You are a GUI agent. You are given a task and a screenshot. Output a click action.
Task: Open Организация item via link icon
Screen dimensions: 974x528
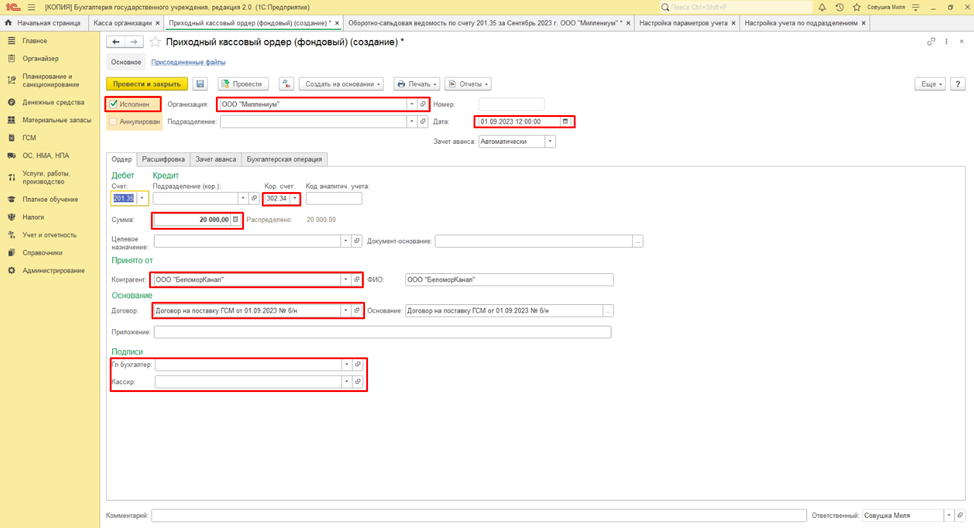click(423, 104)
